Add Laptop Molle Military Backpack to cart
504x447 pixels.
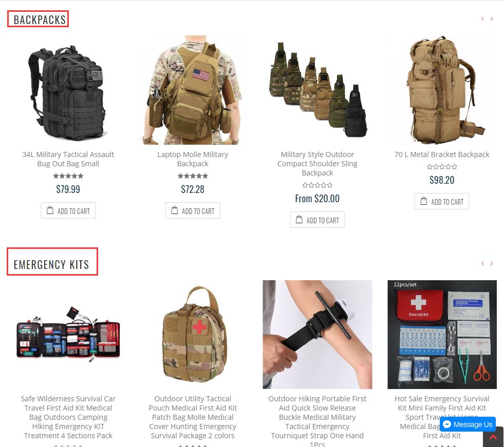click(x=193, y=210)
